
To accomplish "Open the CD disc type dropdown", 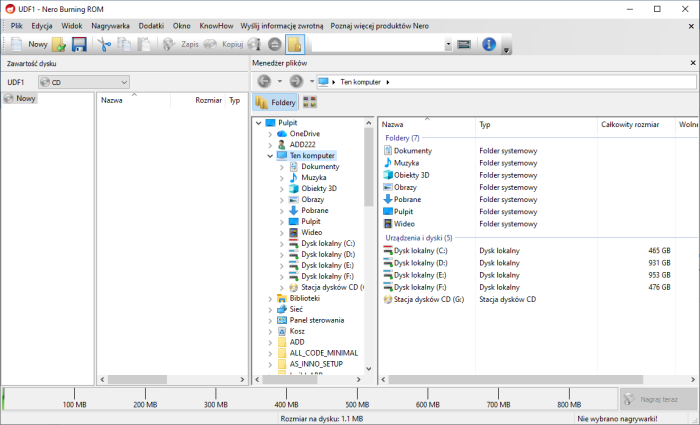I will pos(84,82).
